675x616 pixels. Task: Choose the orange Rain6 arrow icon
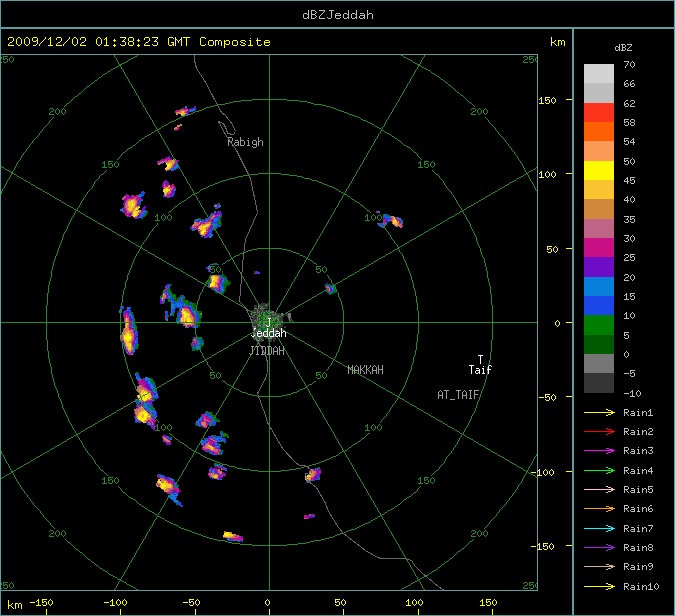(x=599, y=509)
